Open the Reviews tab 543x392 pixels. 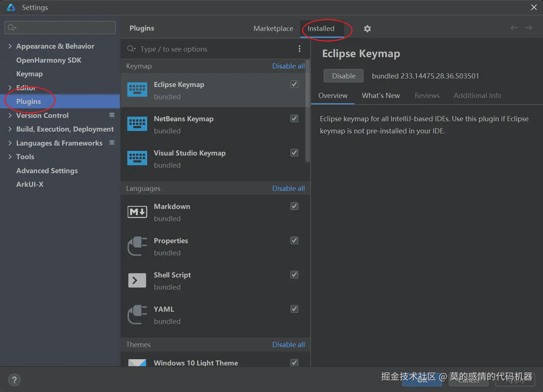[427, 95]
